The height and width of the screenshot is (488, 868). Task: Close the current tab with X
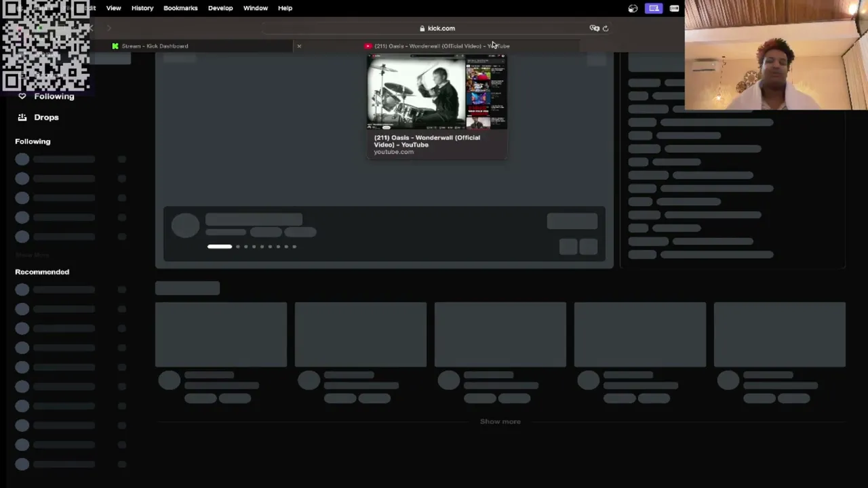(299, 46)
